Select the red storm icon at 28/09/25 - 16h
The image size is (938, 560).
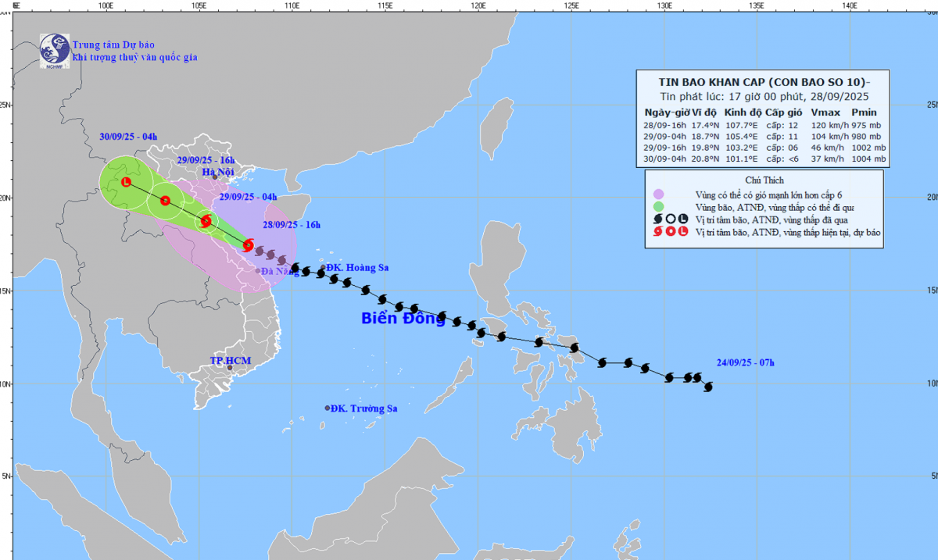tap(248, 245)
